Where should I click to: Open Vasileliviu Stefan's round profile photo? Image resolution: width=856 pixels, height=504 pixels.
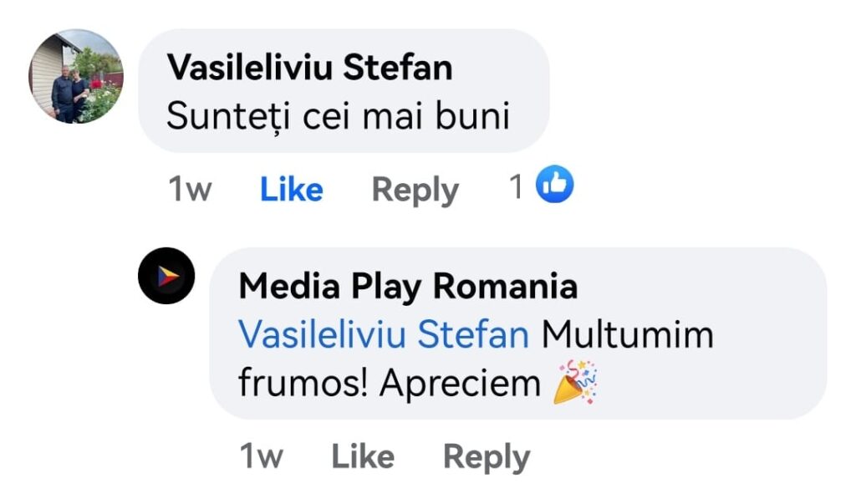pos(76,77)
